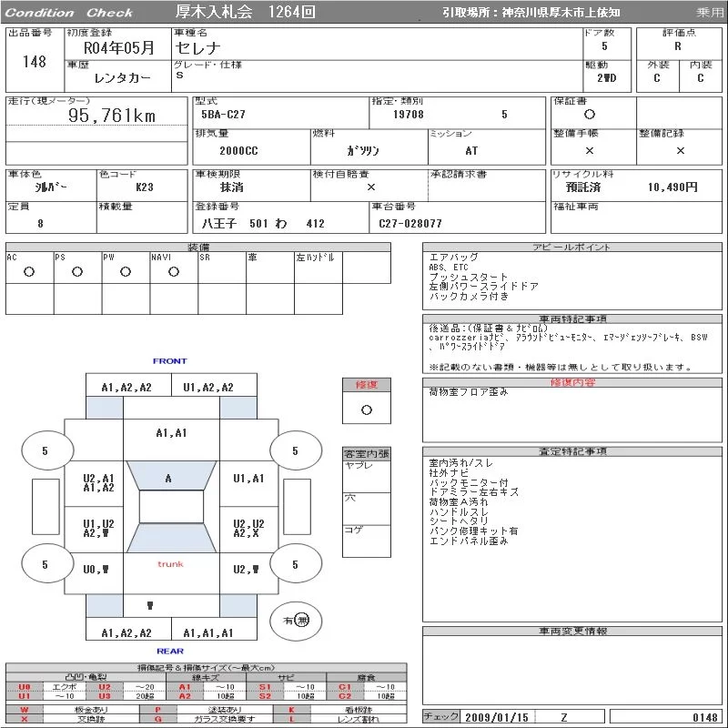
Task: Click the note 室内汚れ/スレ
Action: [461, 463]
